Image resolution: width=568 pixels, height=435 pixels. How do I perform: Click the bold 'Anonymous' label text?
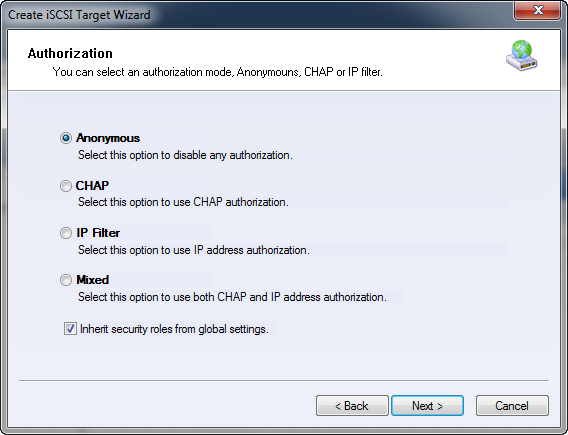[x=108, y=138]
